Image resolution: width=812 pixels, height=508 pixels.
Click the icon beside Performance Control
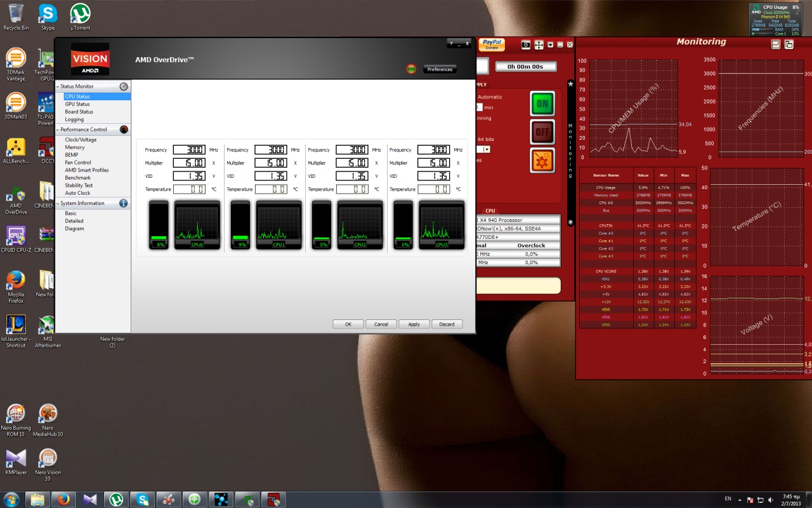[x=124, y=130]
